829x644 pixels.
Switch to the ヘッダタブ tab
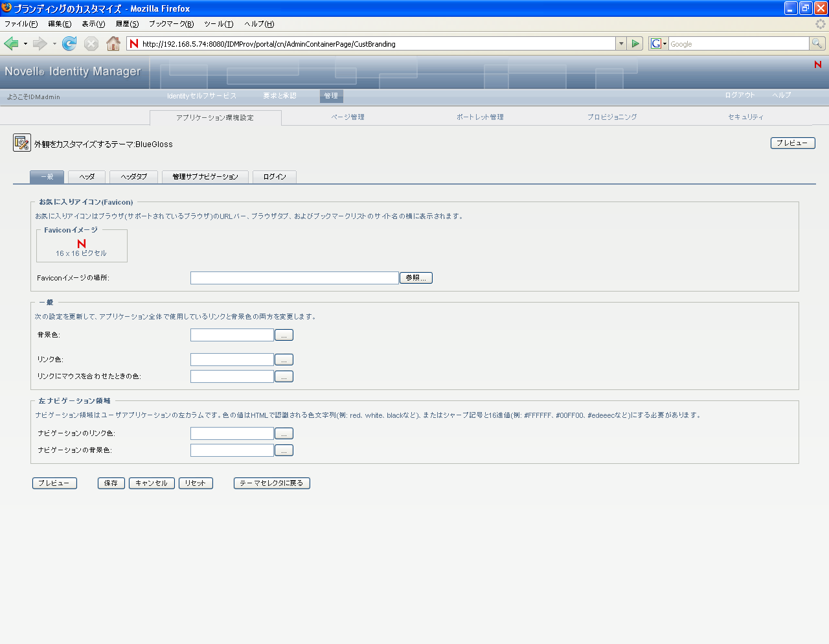point(134,177)
